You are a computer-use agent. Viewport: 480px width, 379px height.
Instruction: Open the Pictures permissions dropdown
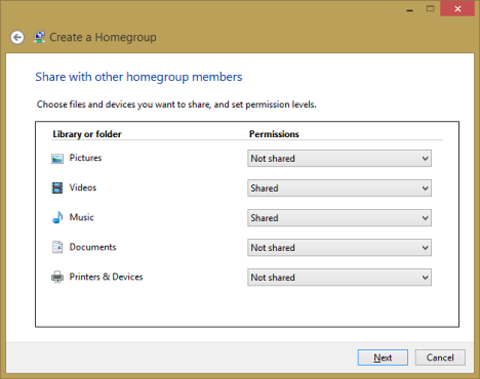click(339, 158)
